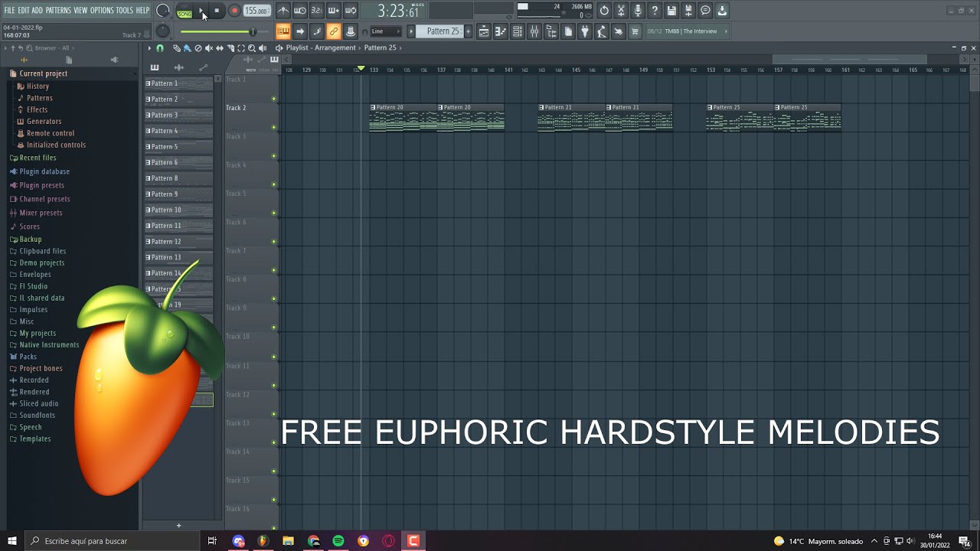Open Spotify from the Windows taskbar

pos(338,541)
